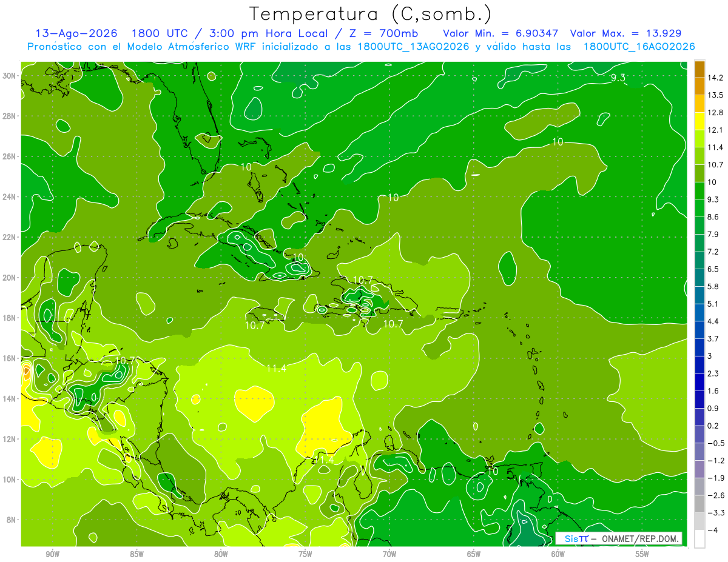Image resolution: width=728 pixels, height=562 pixels.
Task: Click the "30N" latitude axis label
Action: tap(10, 76)
